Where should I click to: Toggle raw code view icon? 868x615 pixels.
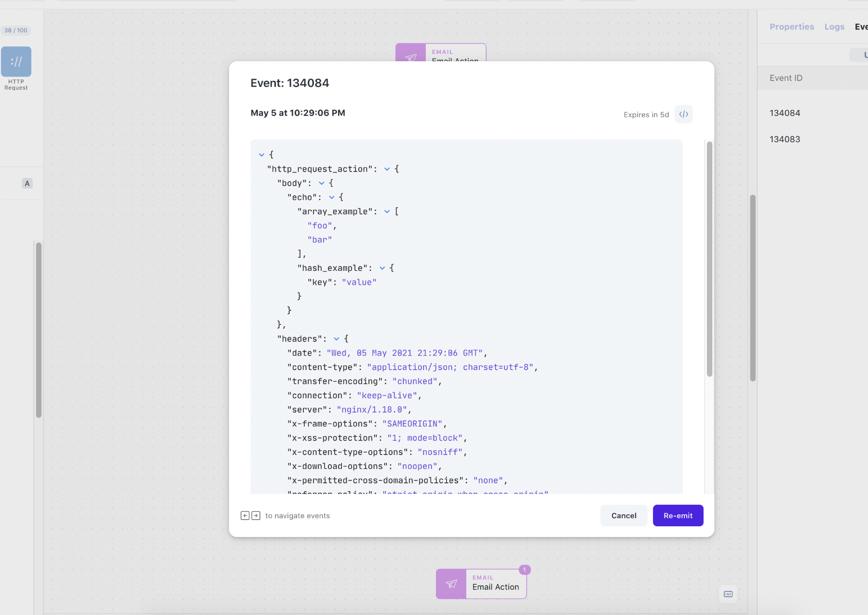pyautogui.click(x=683, y=114)
